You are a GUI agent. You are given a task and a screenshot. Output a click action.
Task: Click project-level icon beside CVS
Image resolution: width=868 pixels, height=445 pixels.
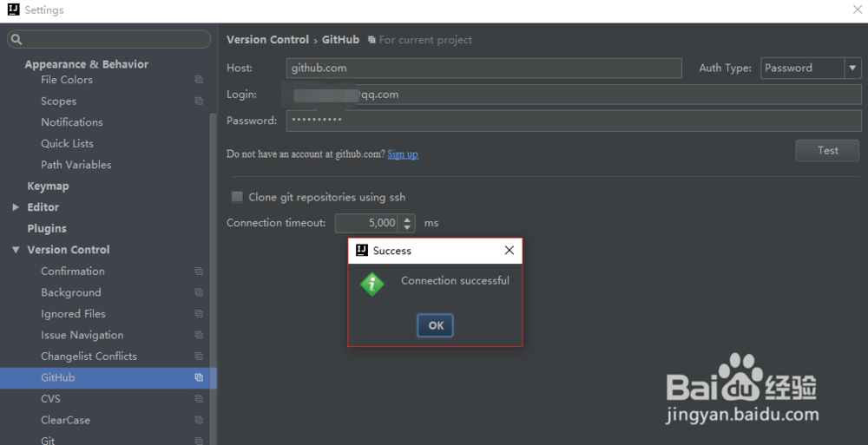coord(199,398)
